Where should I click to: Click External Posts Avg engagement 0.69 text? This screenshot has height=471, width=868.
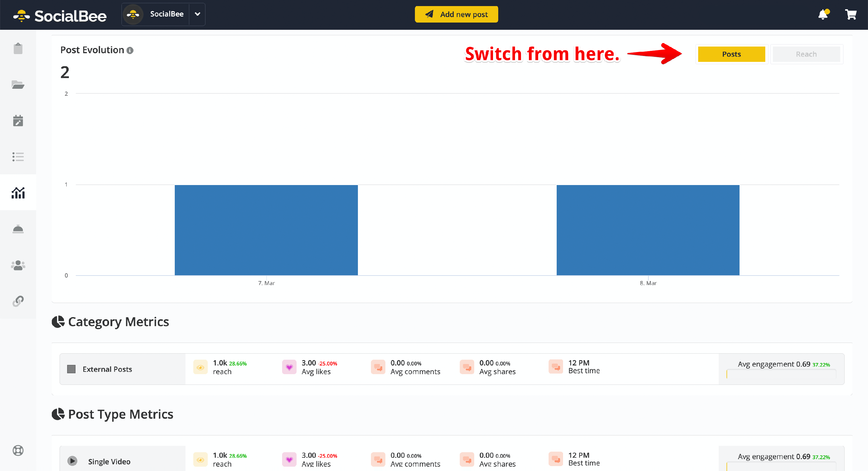pos(774,364)
